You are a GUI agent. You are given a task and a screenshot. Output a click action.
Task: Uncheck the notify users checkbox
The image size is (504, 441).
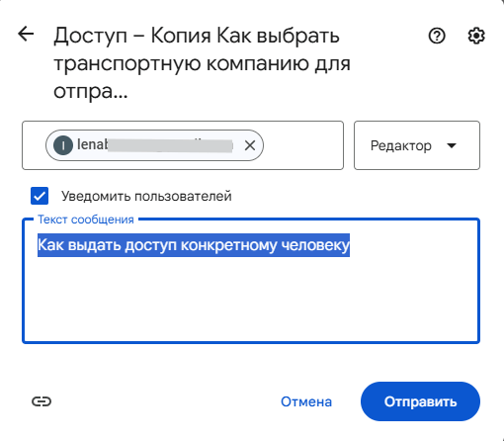(x=40, y=196)
